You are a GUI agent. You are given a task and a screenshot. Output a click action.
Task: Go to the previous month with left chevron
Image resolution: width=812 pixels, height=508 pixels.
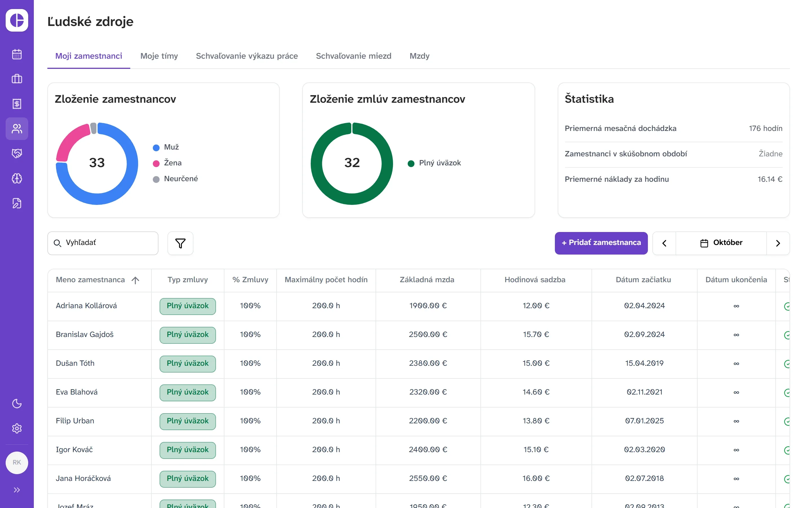pyautogui.click(x=664, y=243)
